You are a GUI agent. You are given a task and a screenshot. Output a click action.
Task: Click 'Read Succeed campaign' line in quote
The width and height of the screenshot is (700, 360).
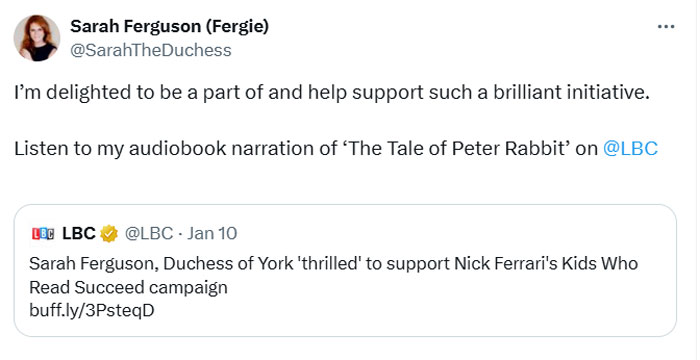[129, 287]
